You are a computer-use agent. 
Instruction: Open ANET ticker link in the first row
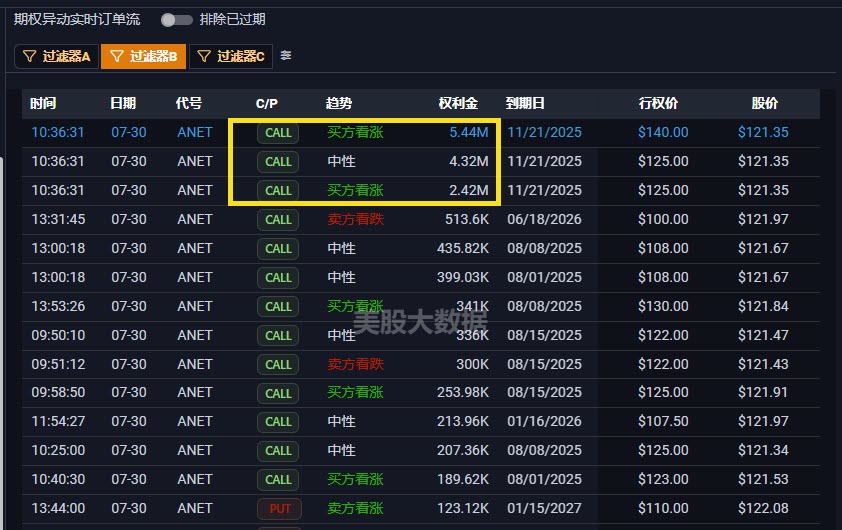pos(195,133)
